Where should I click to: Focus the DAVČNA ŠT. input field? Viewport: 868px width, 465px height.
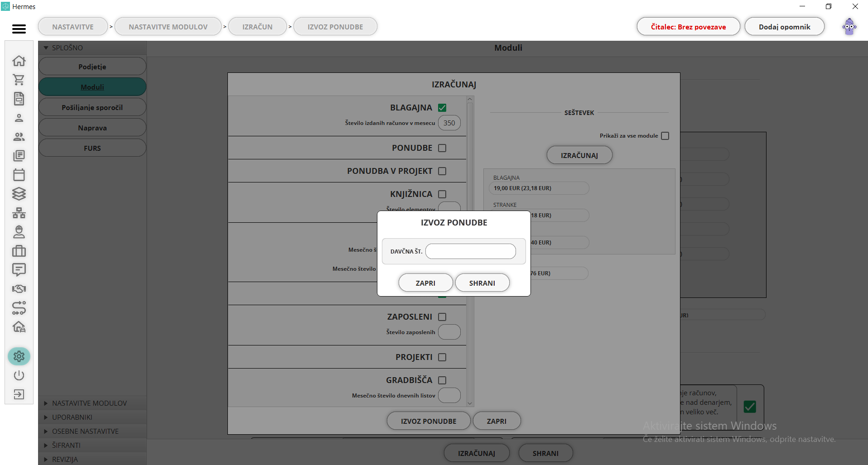click(x=471, y=251)
